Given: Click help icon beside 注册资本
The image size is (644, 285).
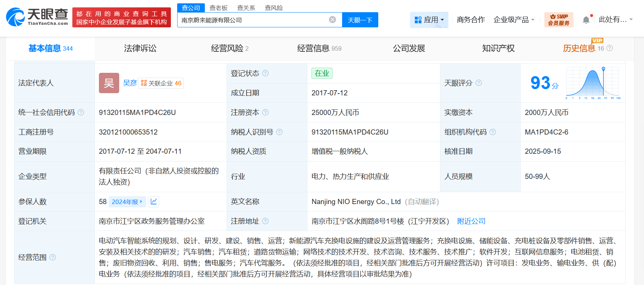Looking at the screenshot, I should point(265,112).
